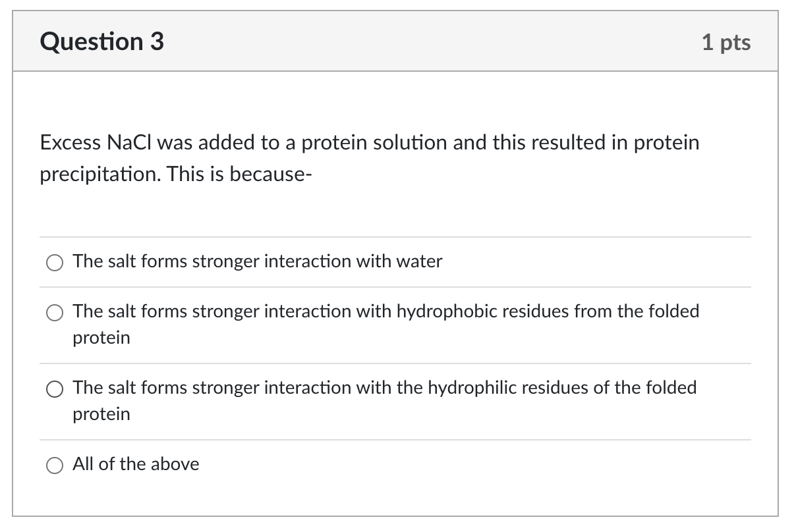Click "protein" on the hydrophobic answer's second line

click(x=101, y=338)
